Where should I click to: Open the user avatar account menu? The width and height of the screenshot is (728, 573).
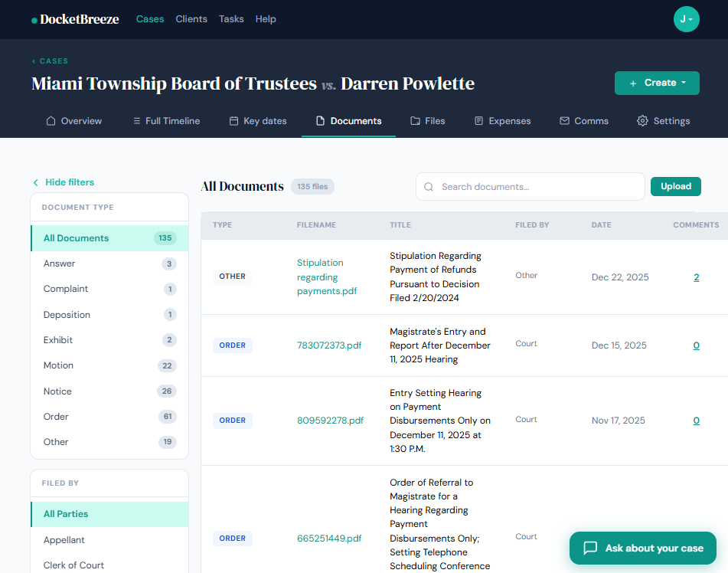coord(686,19)
